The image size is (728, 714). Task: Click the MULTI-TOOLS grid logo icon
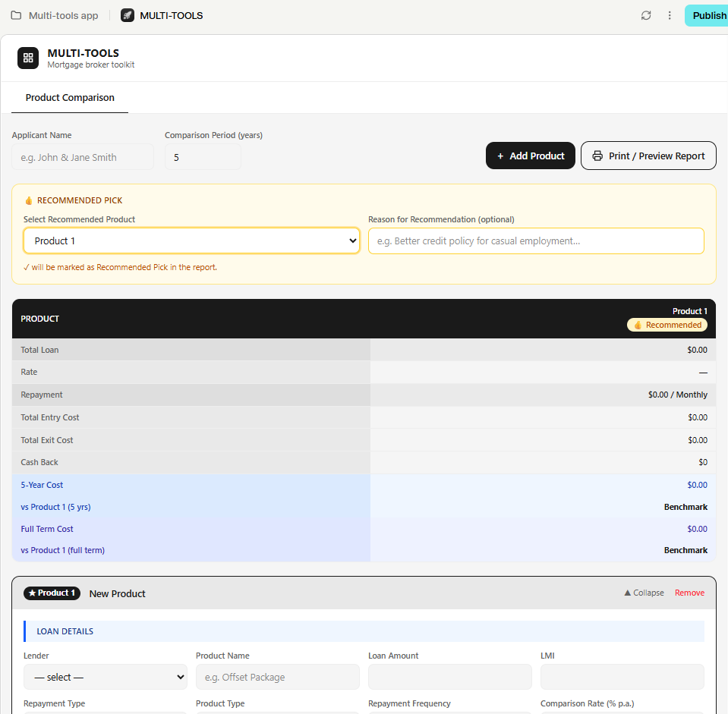pyautogui.click(x=28, y=58)
